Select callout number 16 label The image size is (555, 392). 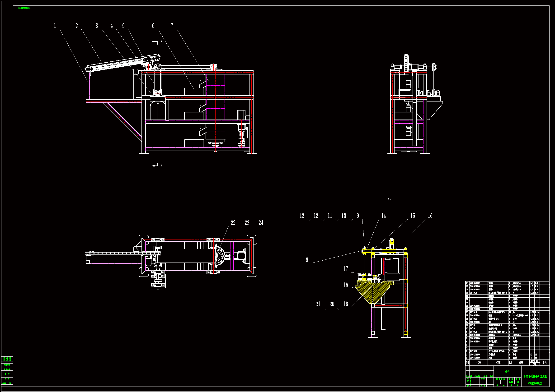pos(430,216)
